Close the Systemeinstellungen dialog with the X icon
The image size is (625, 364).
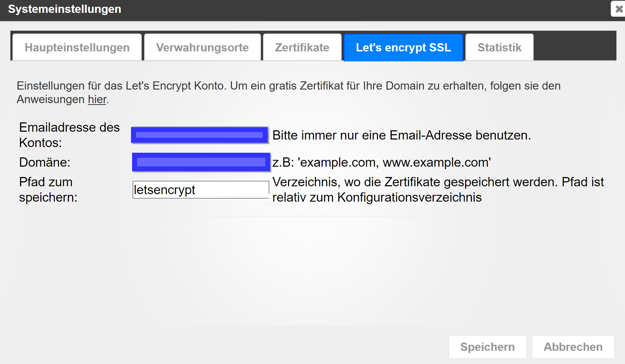click(x=619, y=9)
